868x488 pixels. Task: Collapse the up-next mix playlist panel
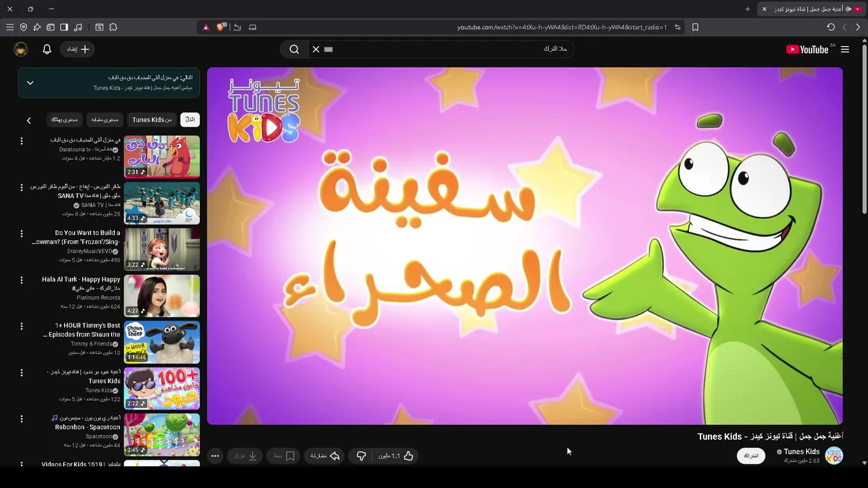click(x=30, y=83)
